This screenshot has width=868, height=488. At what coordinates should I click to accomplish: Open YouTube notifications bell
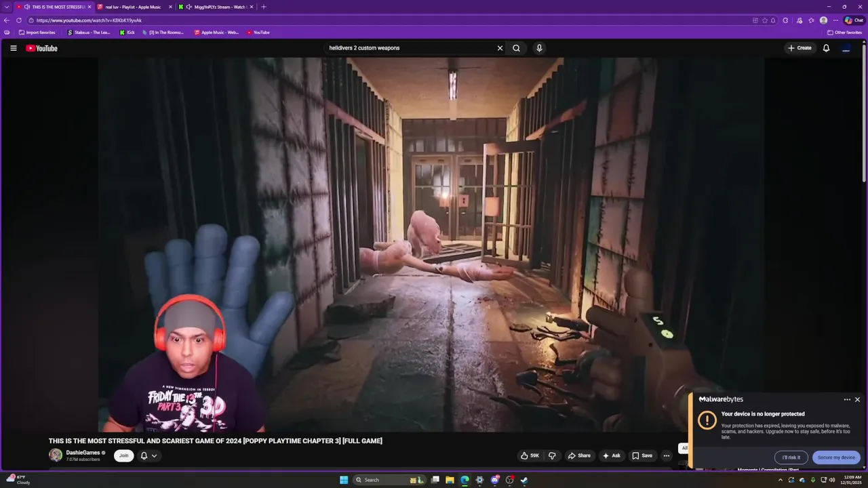(x=826, y=48)
